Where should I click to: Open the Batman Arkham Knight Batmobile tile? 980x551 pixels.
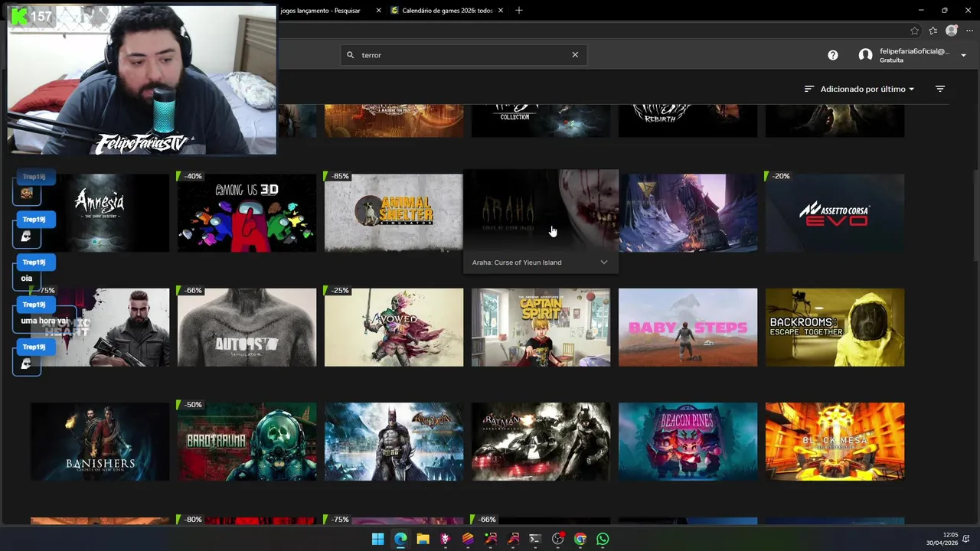pyautogui.click(x=541, y=442)
